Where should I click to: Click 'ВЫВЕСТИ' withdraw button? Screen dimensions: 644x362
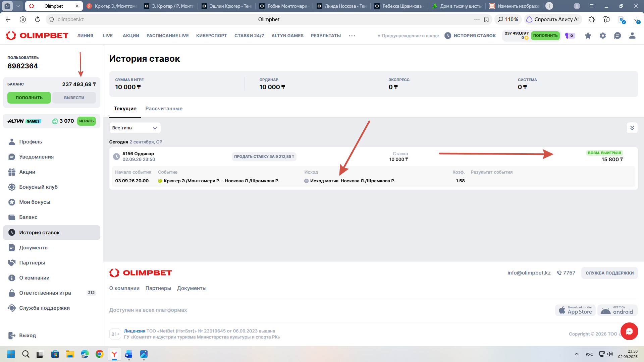click(74, 98)
